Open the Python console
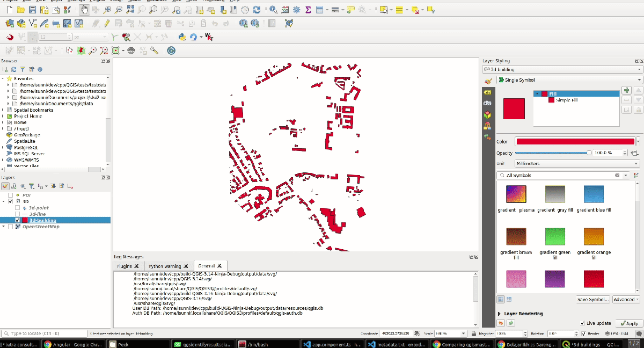The height and width of the screenshot is (348, 644). tap(182, 37)
